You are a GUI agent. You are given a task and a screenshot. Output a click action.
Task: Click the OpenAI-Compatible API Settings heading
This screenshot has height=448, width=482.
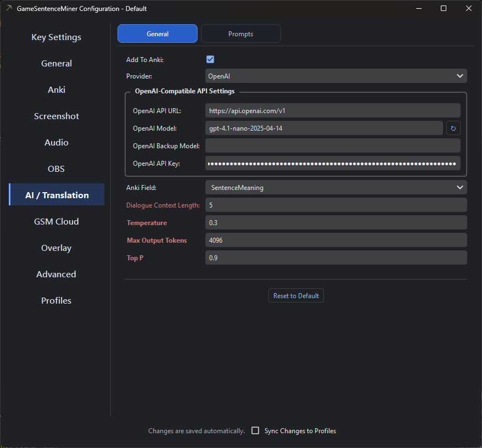[x=185, y=91]
